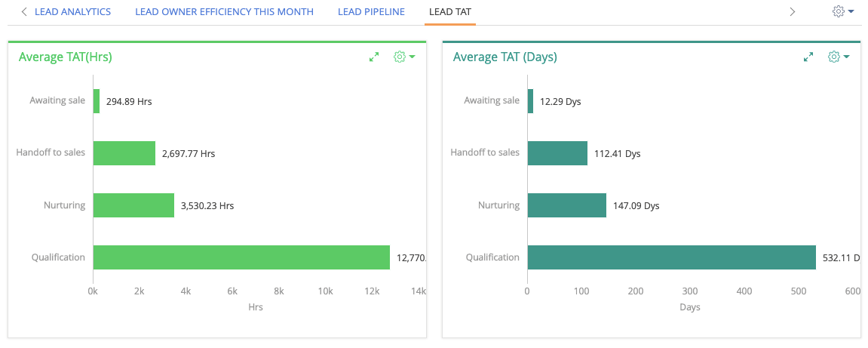868x348 pixels.
Task: Select the Nurturing bar in Days chart
Action: pyautogui.click(x=566, y=205)
